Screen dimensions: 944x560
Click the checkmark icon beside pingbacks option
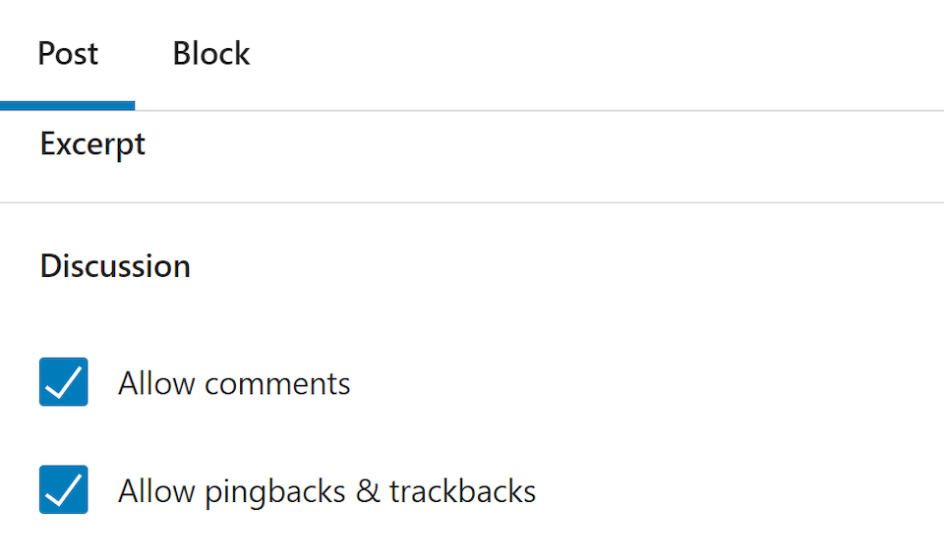64,489
